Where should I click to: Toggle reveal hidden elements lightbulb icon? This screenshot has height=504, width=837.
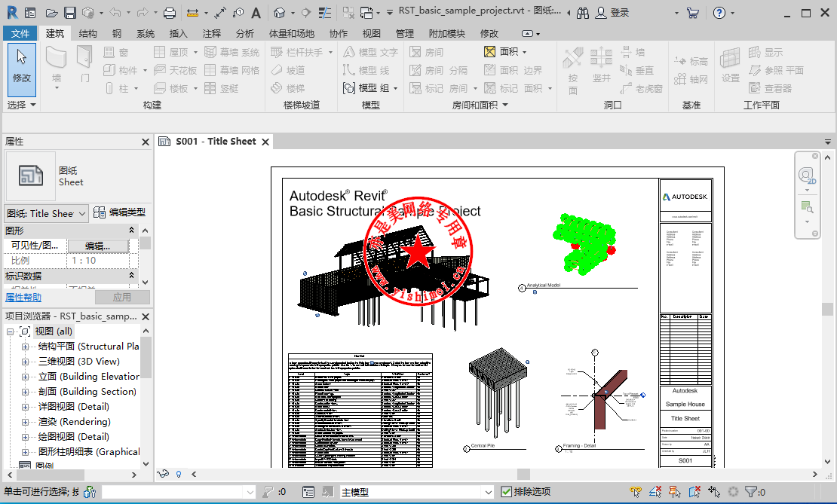[179, 474]
